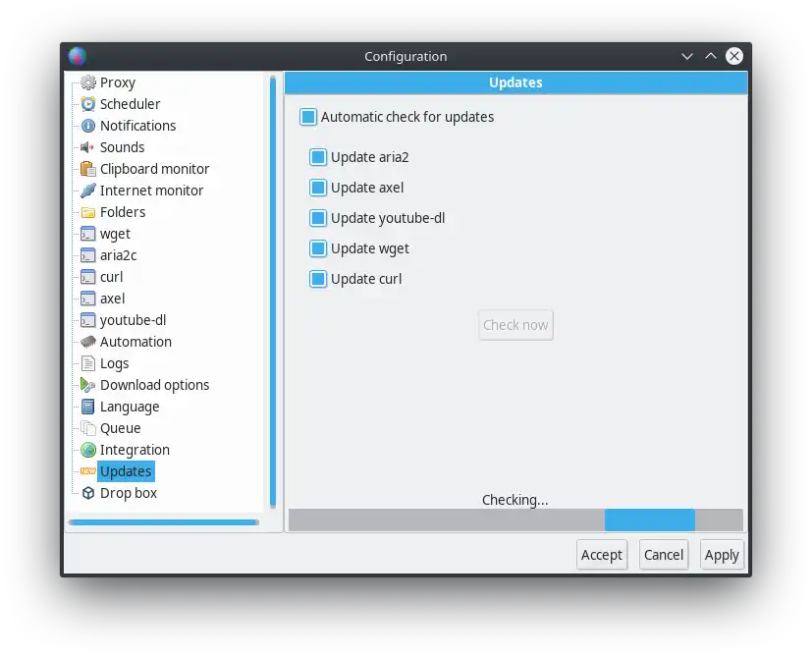The image size is (812, 655).
Task: Open Scheduler settings via its clock icon
Action: (88, 104)
